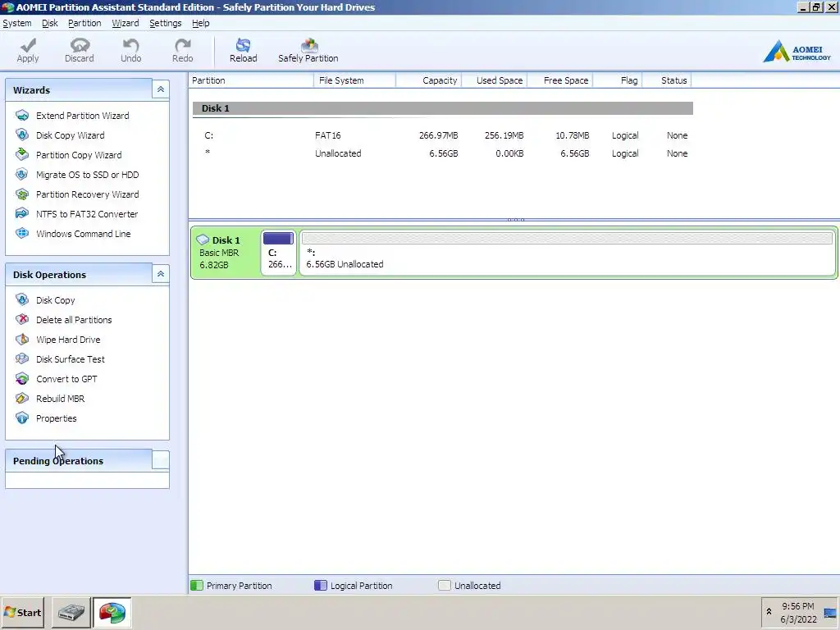Click the Primary Partition legend swatch
840x630 pixels.
coord(197,585)
